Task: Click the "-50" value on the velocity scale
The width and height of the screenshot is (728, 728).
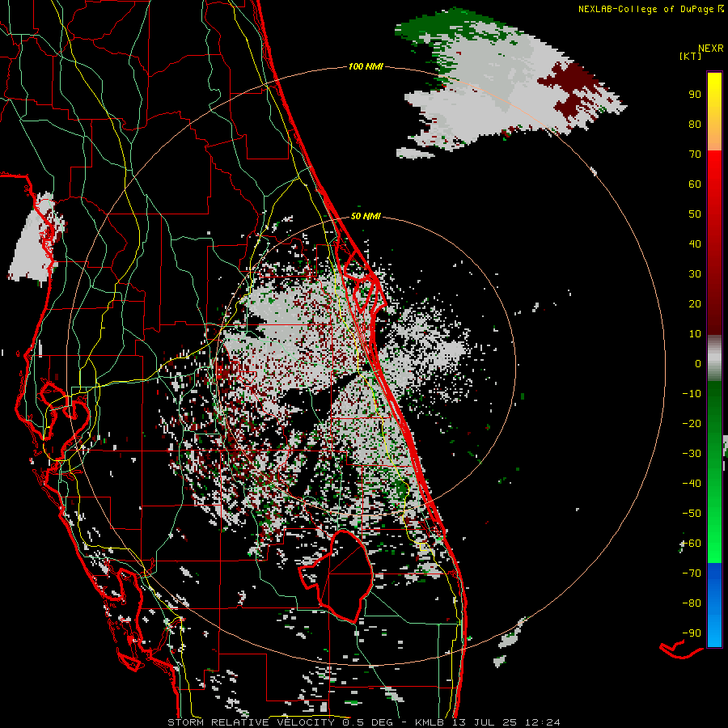Action: 692,514
